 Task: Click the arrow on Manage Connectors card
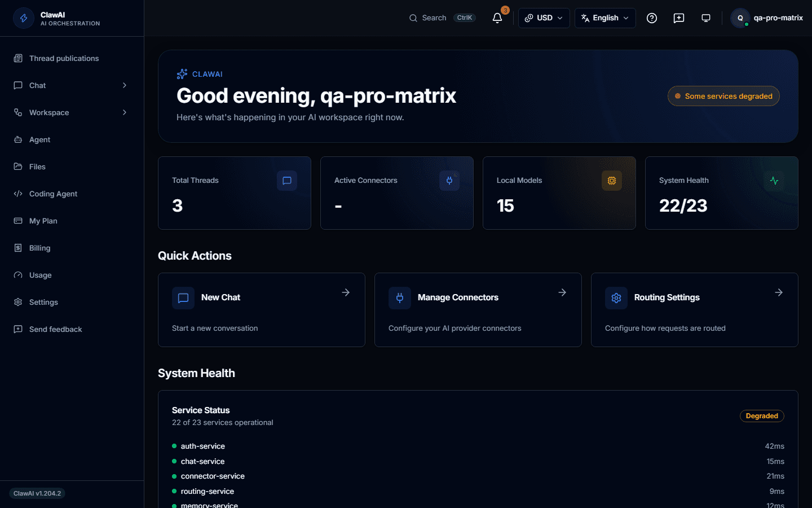coord(562,292)
